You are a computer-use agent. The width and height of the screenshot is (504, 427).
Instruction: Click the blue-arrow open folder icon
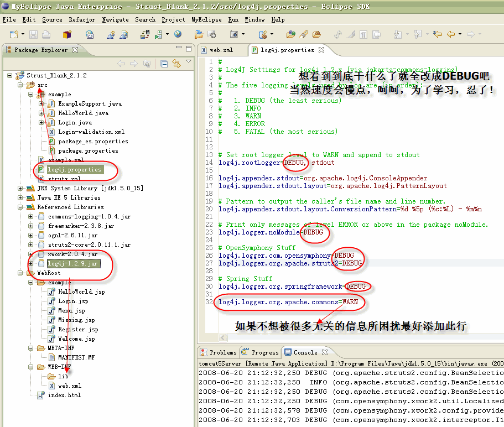pyautogui.click(x=199, y=34)
